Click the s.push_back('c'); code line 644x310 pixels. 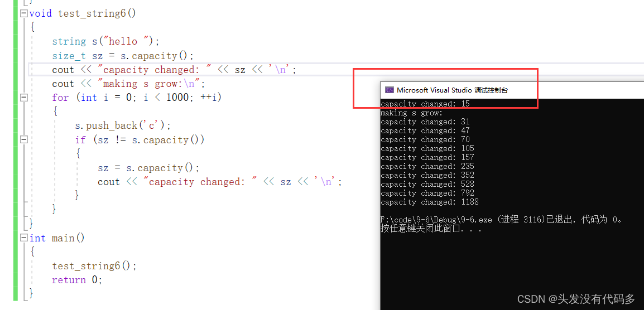(x=122, y=125)
